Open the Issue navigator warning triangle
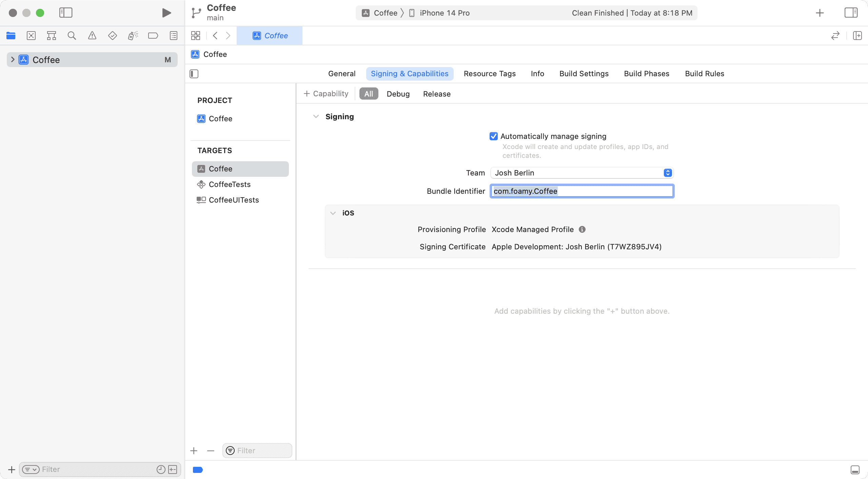Viewport: 868px width, 479px height. [92, 35]
